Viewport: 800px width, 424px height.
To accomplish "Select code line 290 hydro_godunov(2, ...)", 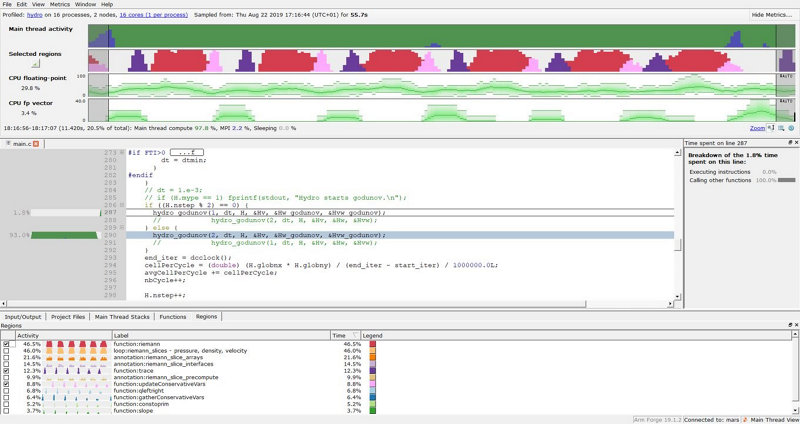I will 400,235.
